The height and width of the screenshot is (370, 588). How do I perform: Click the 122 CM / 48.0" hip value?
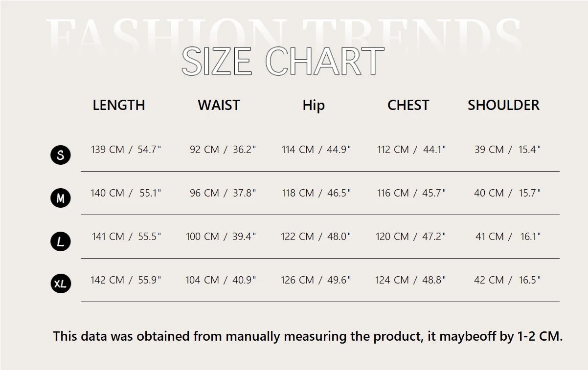pos(316,237)
